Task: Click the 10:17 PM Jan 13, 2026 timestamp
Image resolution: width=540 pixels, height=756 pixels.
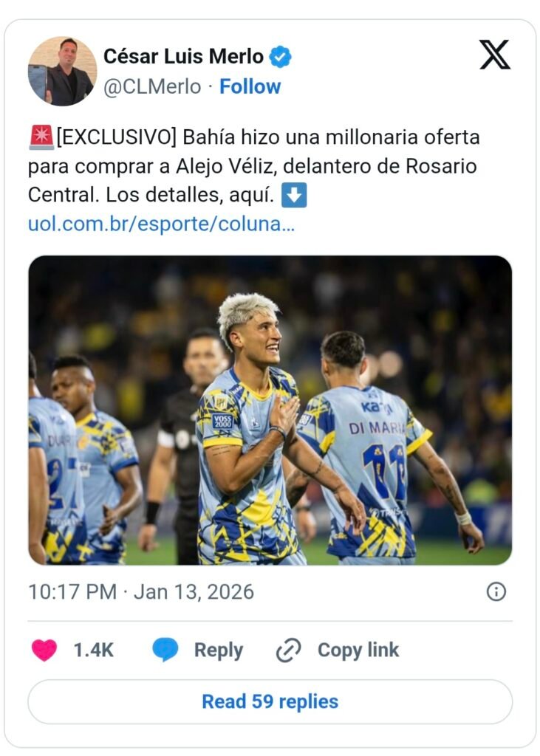Action: coord(141,592)
